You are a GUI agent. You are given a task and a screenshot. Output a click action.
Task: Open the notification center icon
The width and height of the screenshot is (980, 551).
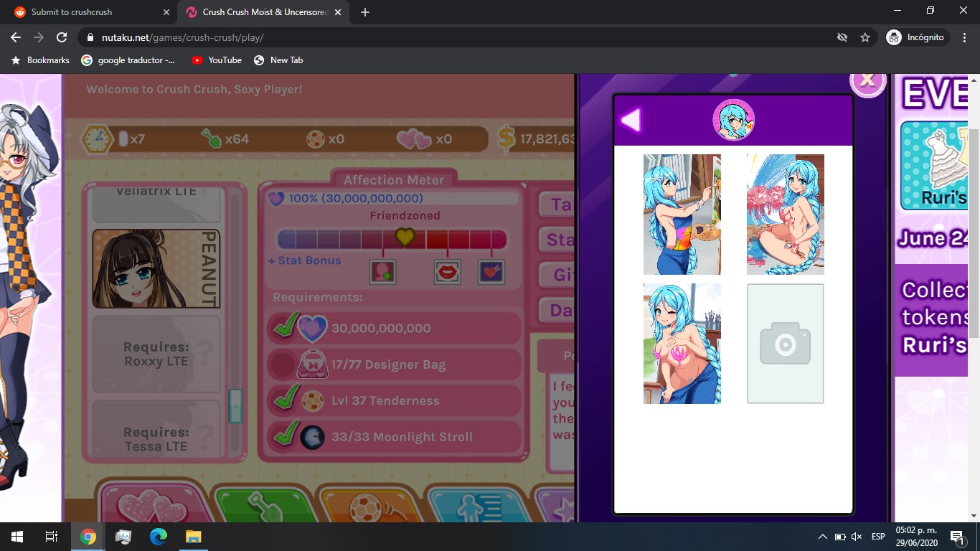958,537
